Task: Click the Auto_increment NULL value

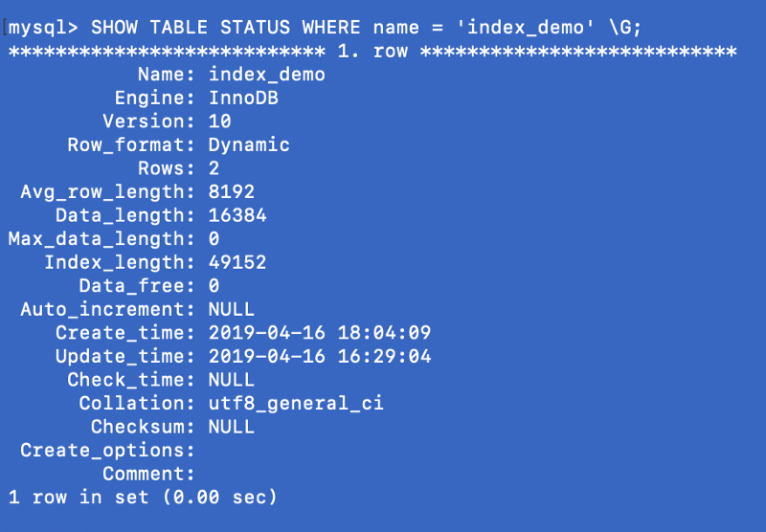Action: click(x=232, y=309)
